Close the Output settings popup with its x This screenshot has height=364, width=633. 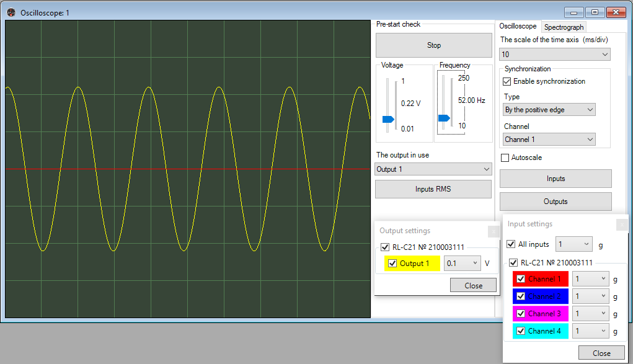tap(494, 231)
